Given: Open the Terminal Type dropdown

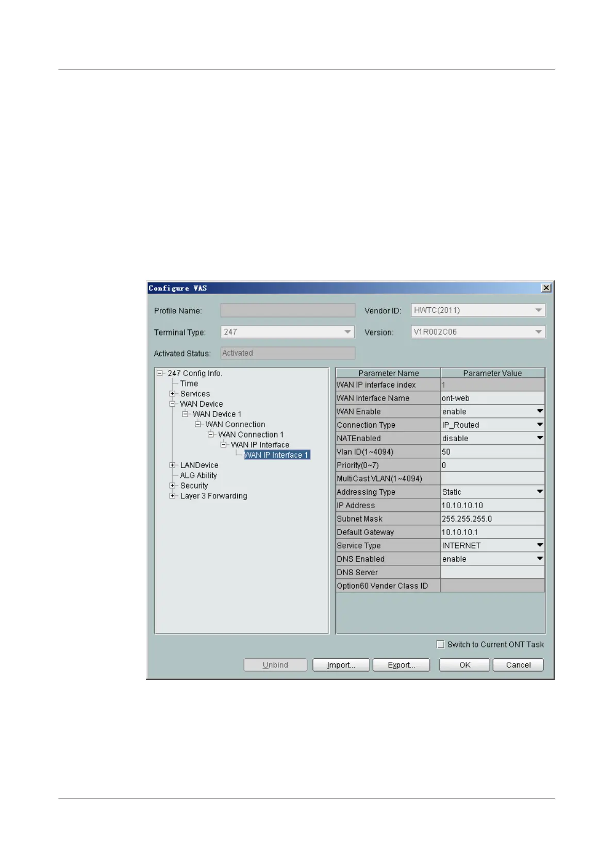Looking at the screenshot, I should (348, 332).
